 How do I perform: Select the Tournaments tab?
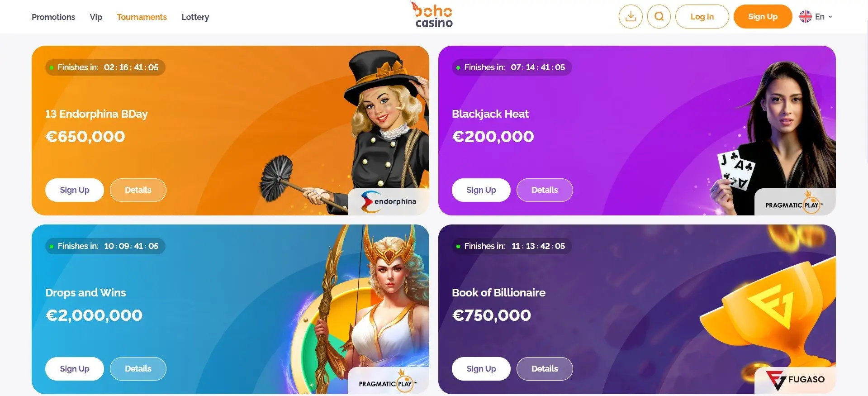142,17
